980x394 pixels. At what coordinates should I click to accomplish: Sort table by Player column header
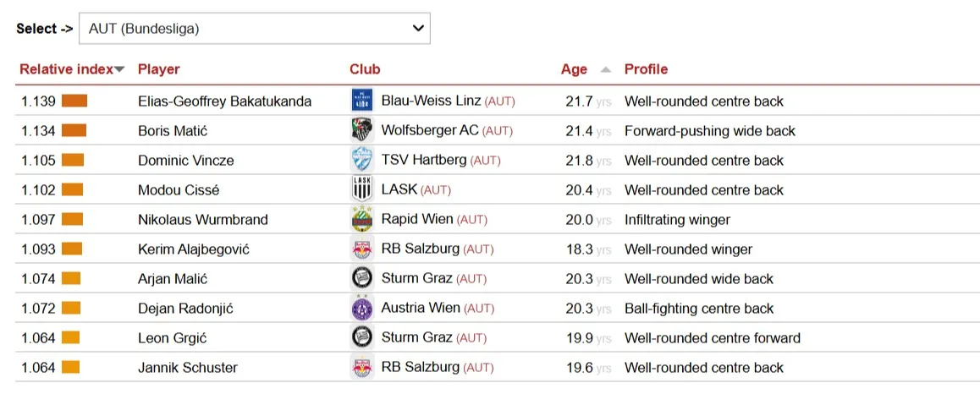click(x=159, y=69)
